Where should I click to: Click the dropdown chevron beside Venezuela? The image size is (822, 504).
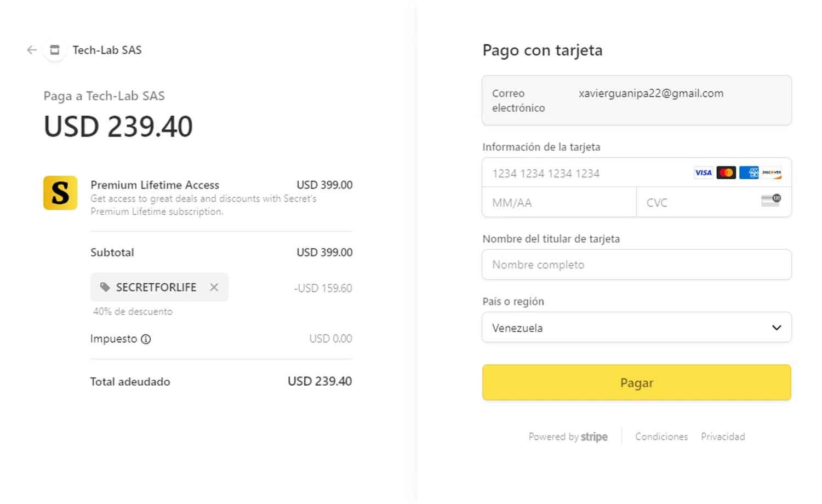click(x=777, y=328)
